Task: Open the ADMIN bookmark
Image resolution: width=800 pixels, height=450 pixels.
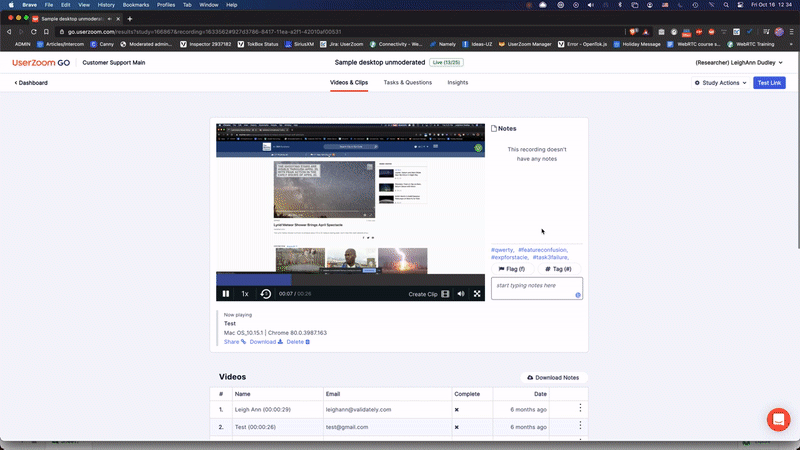Action: tap(22, 44)
